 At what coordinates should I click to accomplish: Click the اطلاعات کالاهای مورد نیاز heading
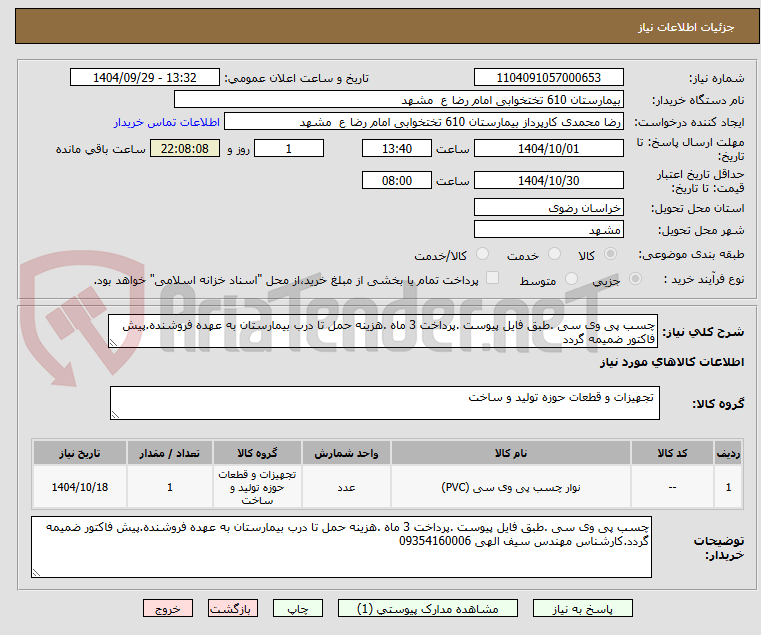(672, 362)
